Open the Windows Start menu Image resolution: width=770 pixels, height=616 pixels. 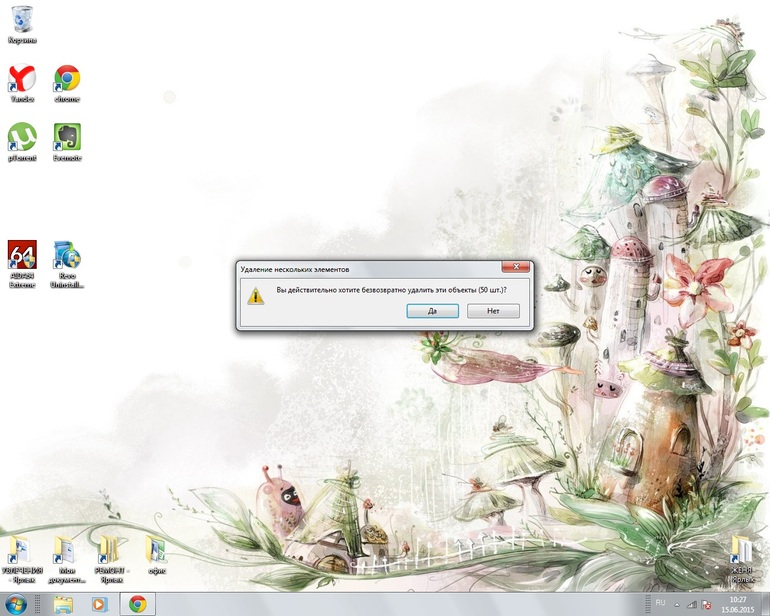(16, 604)
